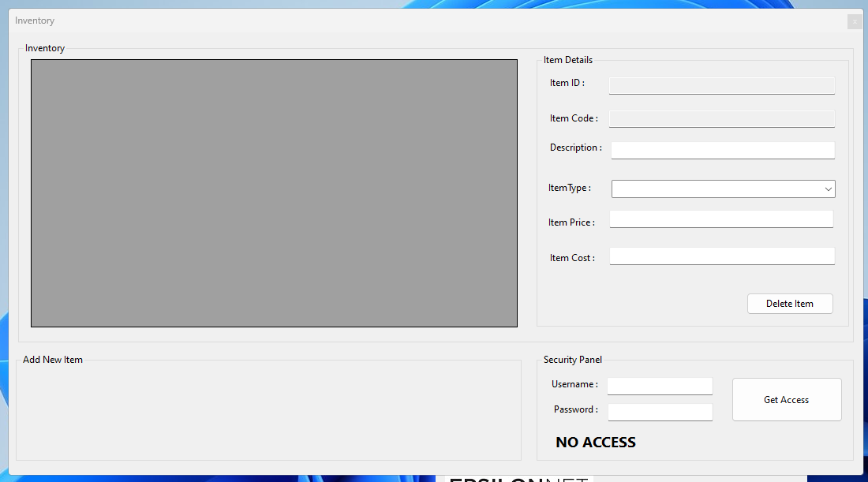The width and height of the screenshot is (868, 482).
Task: Click the Item Price input
Action: coord(721,219)
